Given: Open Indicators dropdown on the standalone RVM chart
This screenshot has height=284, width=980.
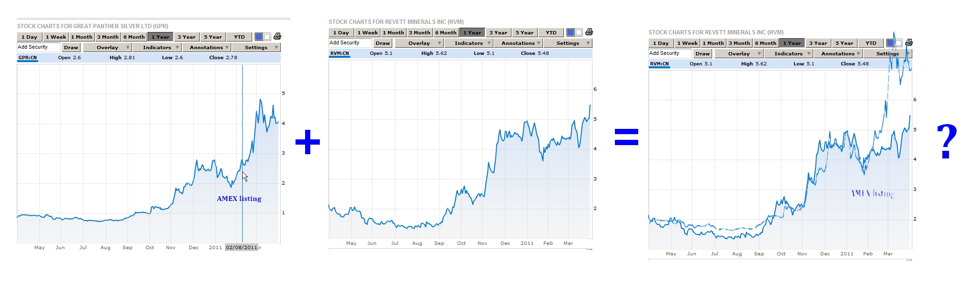Looking at the screenshot, I should point(469,43).
